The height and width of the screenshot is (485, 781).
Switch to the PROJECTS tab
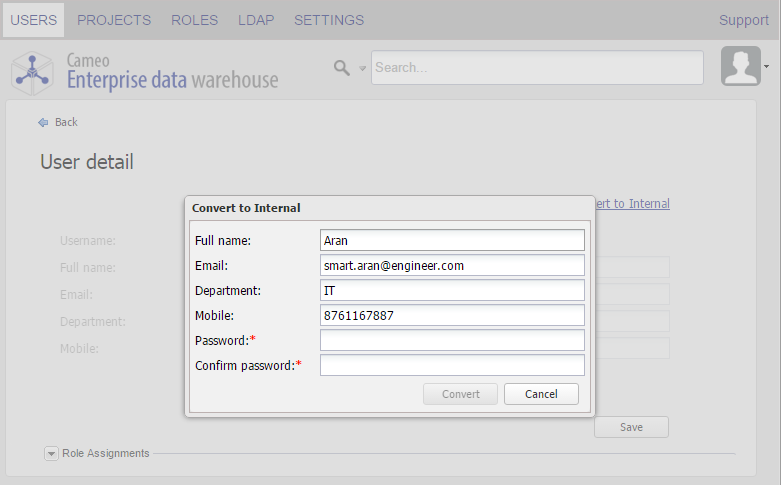[114, 20]
